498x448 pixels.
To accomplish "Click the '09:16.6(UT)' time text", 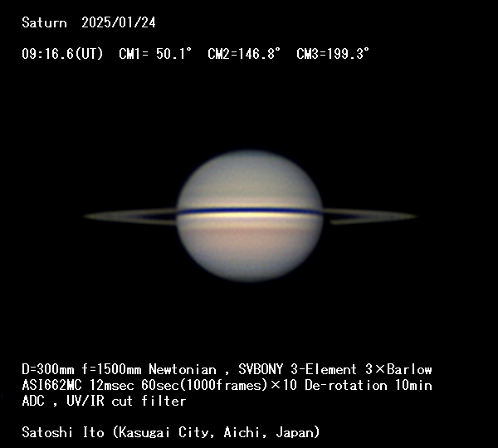I will click(x=62, y=54).
